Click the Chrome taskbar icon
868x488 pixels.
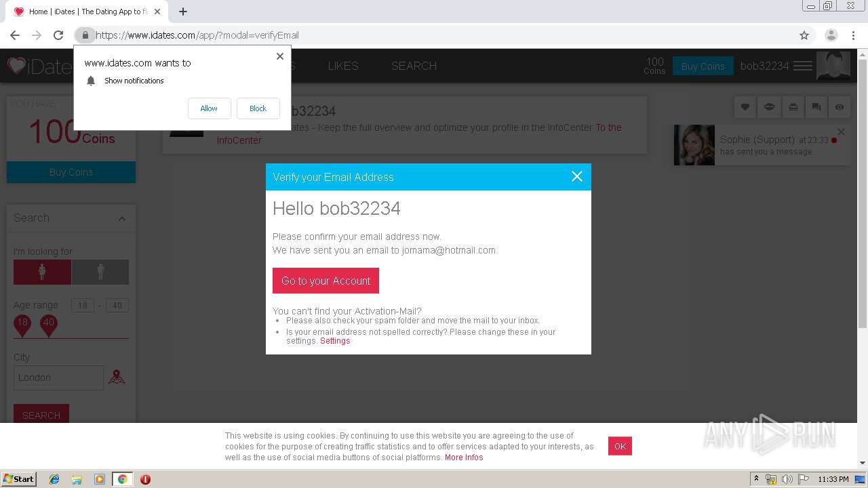(122, 479)
